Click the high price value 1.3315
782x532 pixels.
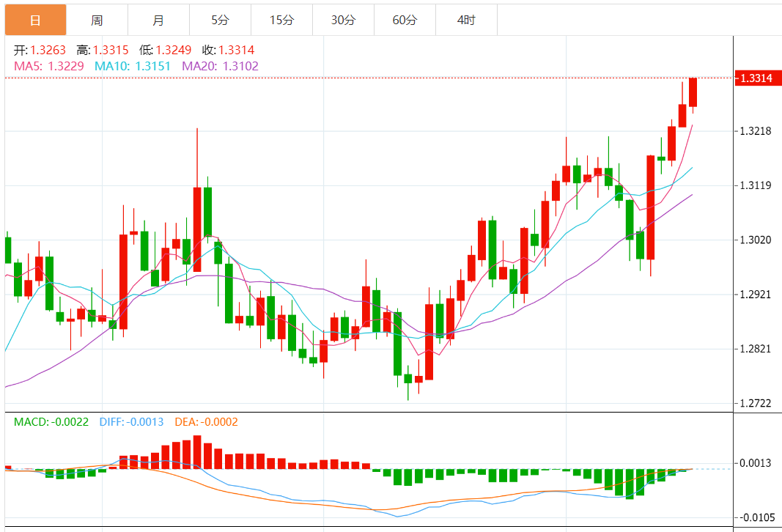[x=111, y=51]
